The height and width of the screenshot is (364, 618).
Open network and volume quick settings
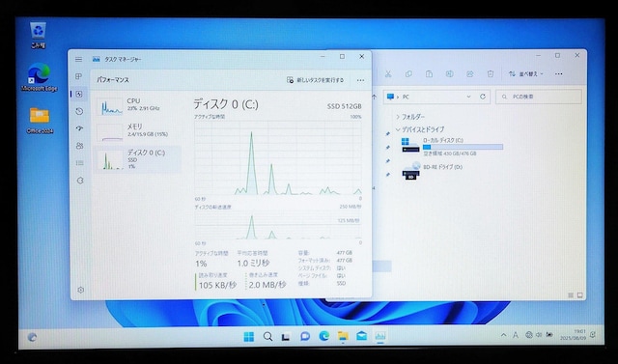pyautogui.click(x=539, y=335)
